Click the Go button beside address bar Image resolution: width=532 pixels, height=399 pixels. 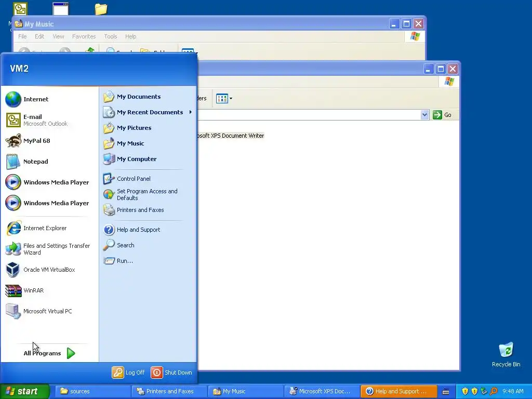[442, 115]
